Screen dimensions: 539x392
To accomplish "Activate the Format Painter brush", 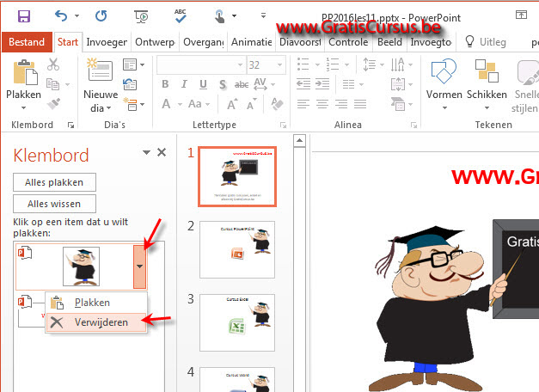I will click(53, 103).
